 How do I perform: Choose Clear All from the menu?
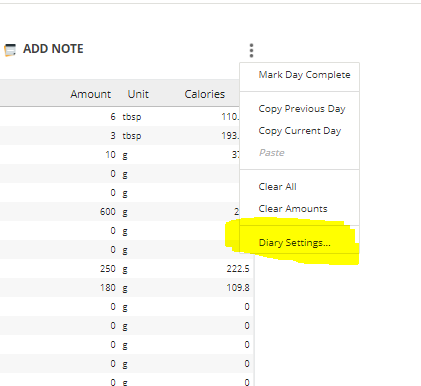(x=277, y=187)
